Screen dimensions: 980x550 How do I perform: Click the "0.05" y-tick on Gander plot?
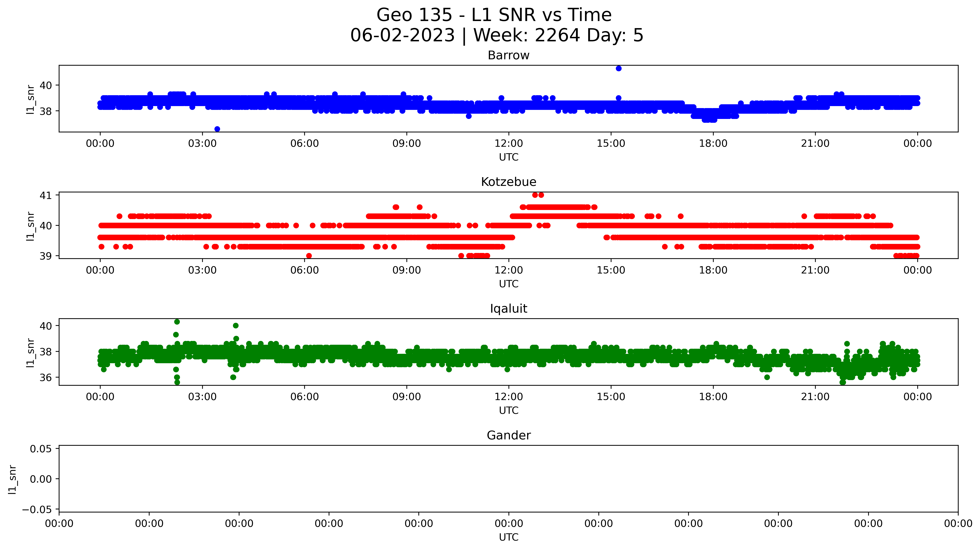click(41, 449)
